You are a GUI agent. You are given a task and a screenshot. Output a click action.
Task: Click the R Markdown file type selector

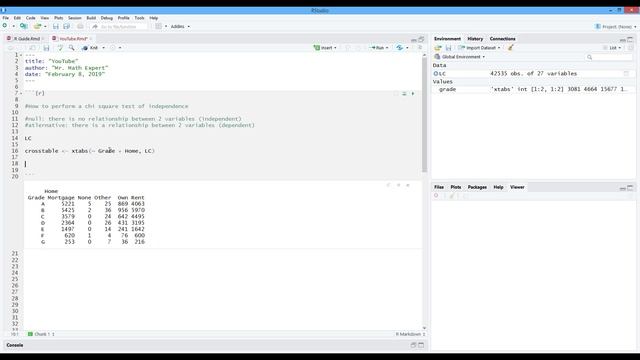410,334
